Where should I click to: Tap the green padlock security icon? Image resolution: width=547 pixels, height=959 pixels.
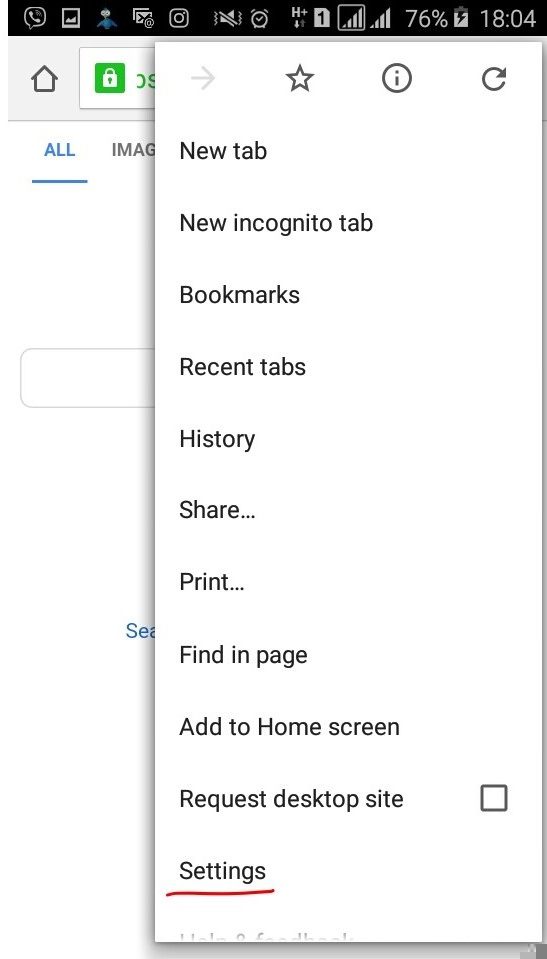pos(110,78)
